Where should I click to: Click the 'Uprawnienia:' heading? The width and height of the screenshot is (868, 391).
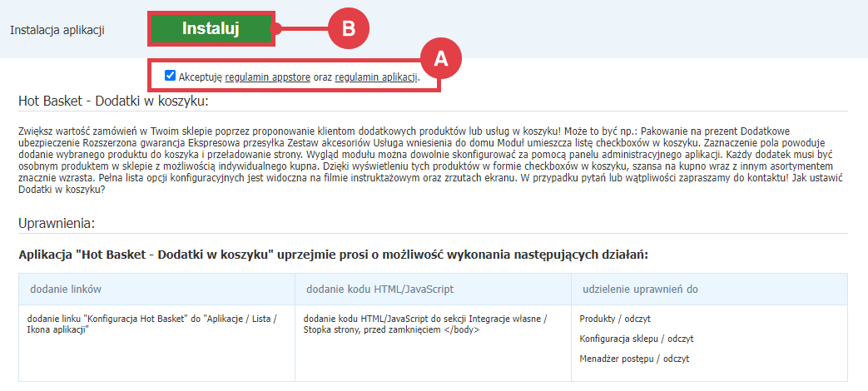click(x=57, y=224)
